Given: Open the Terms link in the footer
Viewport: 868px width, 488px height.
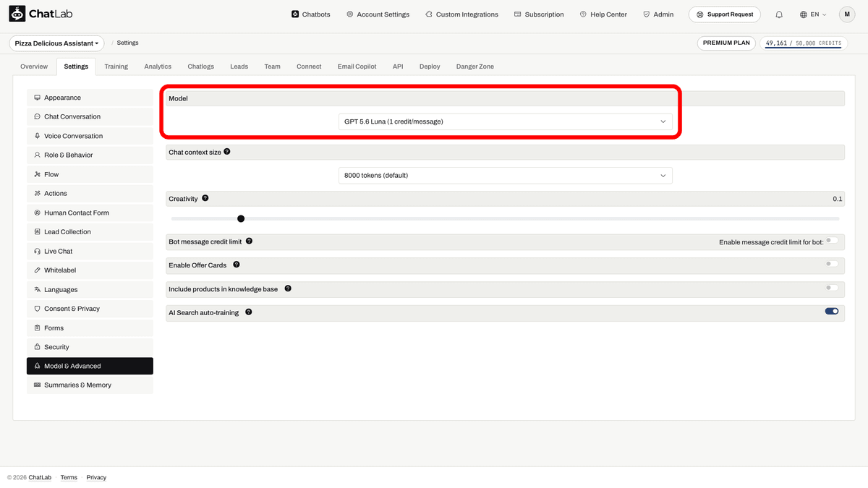Looking at the screenshot, I should [x=69, y=477].
